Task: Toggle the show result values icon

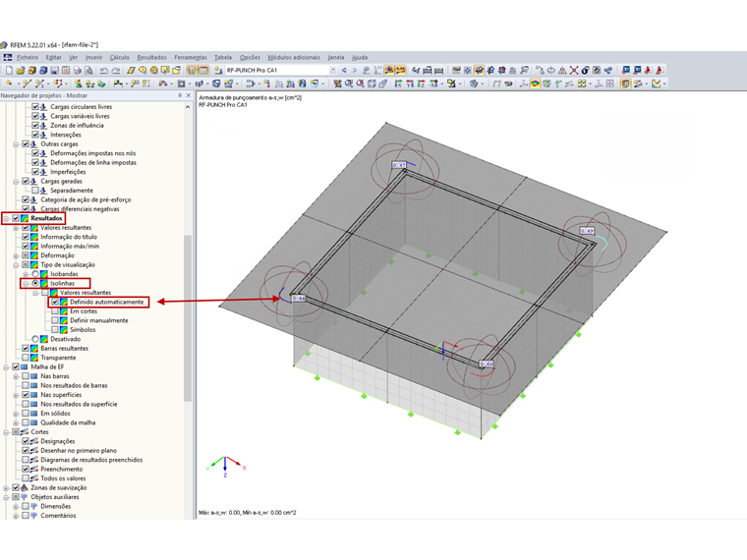Action: click(401, 70)
